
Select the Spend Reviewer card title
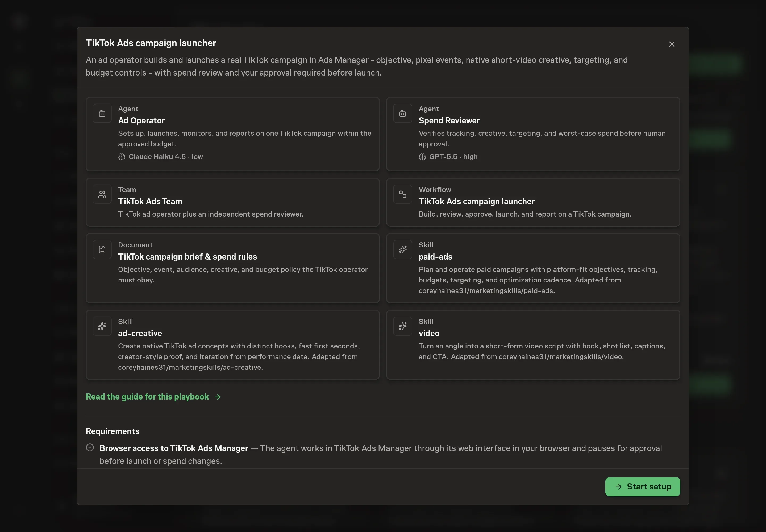[x=449, y=121]
